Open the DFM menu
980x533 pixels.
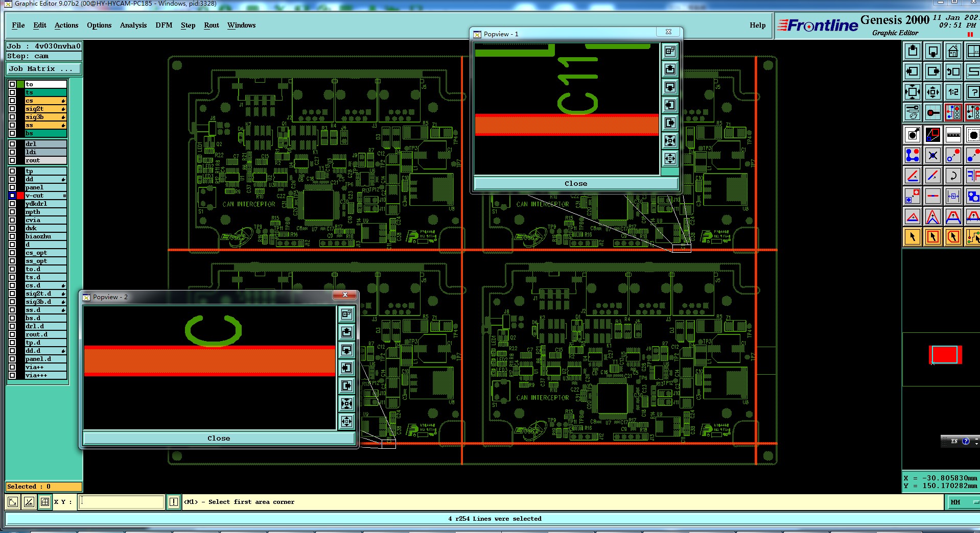click(164, 25)
